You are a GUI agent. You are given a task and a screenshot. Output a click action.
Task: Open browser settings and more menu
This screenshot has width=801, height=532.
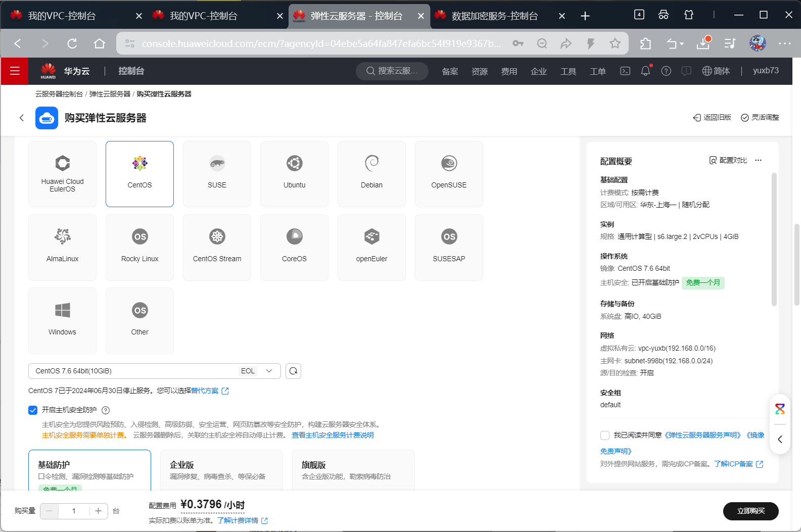(784, 43)
